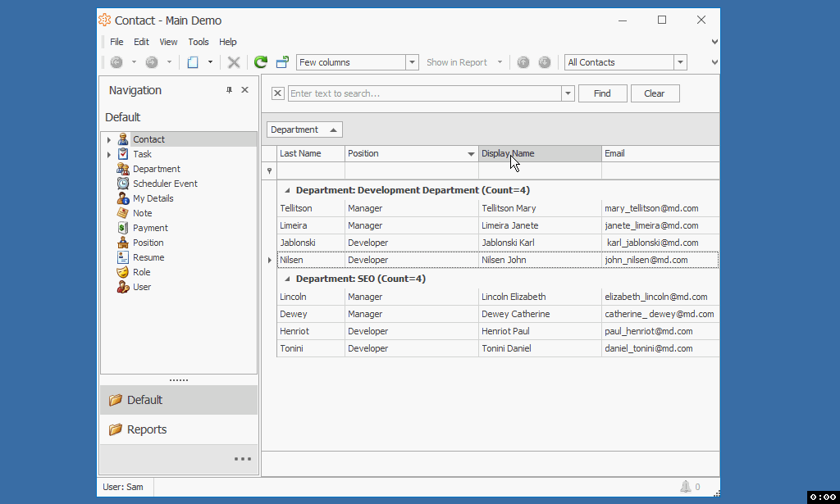840x504 pixels.
Task: Open the Few columns view dropdown
Action: 412,62
